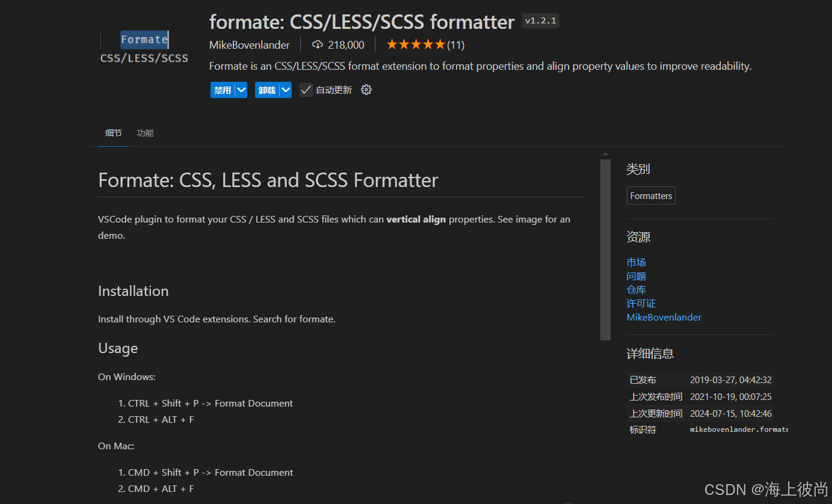Viewport: 832px width, 504px height.
Task: Click 'CTRL + Shift + P -> Format Document' item
Action: point(211,404)
